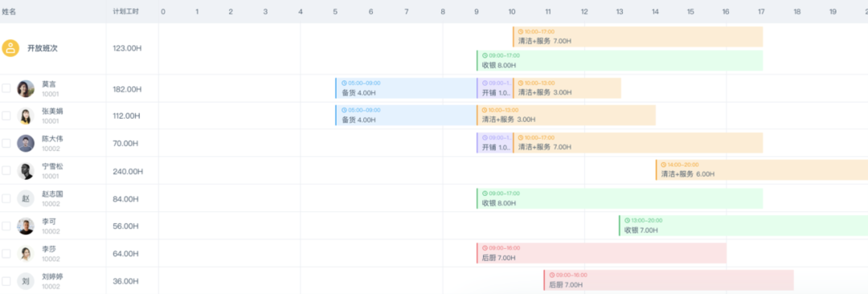Click hour 17 in the timeline header
This screenshot has width=868, height=294.
pyautogui.click(x=761, y=11)
